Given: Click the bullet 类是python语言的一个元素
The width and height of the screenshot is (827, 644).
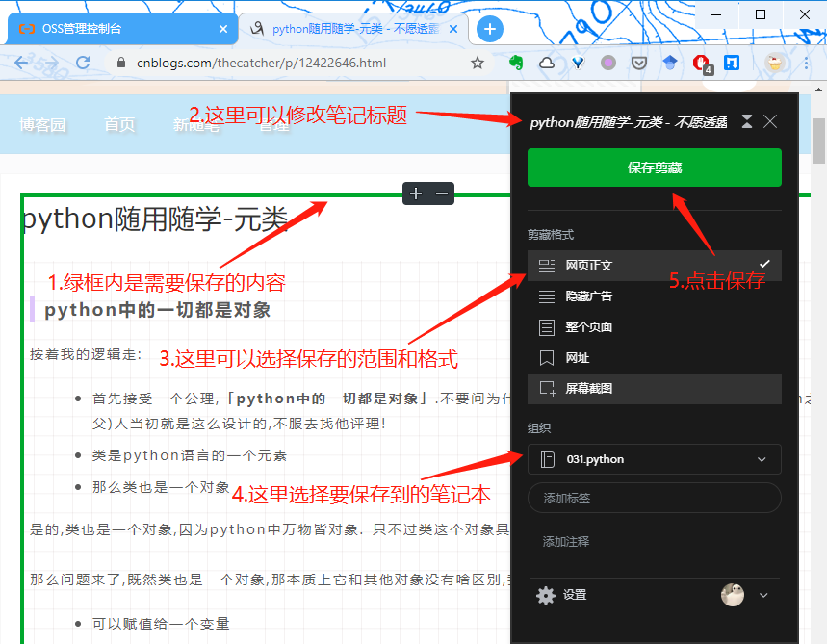Looking at the screenshot, I should tap(190, 455).
